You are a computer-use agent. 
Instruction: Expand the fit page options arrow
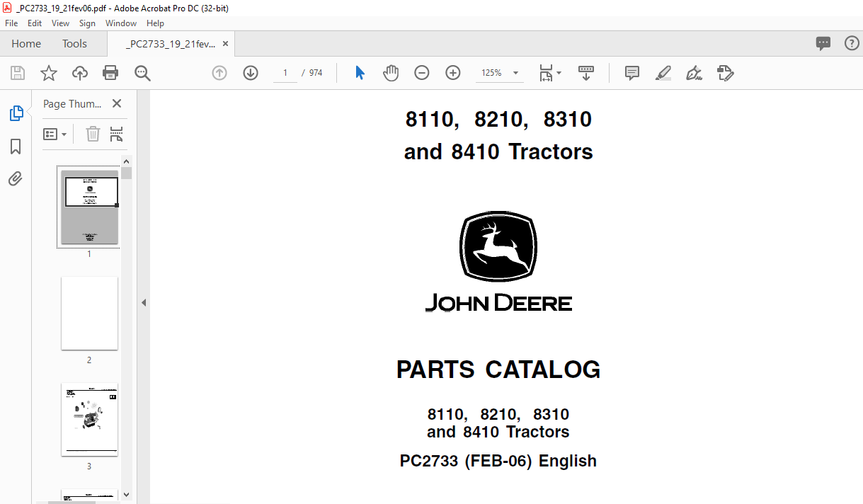[x=559, y=73]
